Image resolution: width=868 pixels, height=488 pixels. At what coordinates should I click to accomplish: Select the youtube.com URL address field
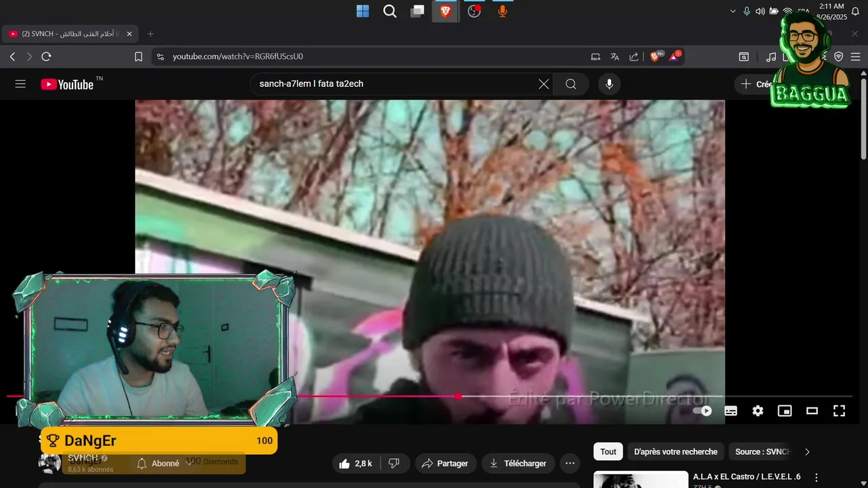237,57
